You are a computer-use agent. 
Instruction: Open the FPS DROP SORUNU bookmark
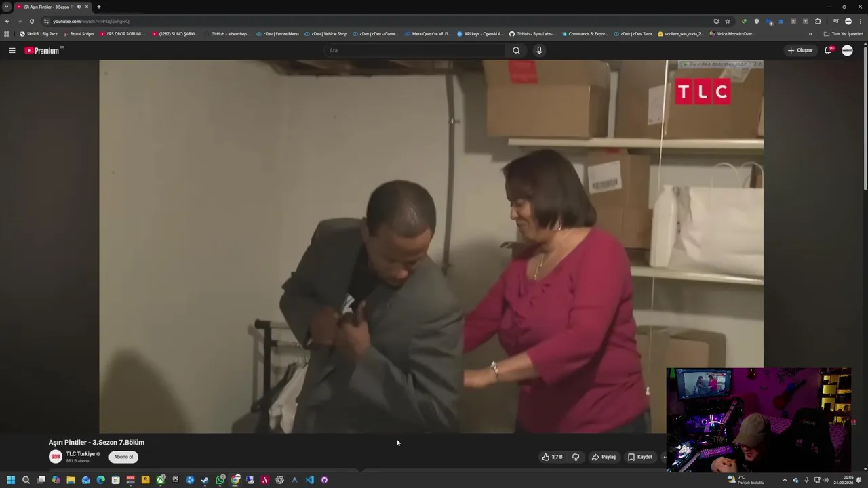(123, 34)
